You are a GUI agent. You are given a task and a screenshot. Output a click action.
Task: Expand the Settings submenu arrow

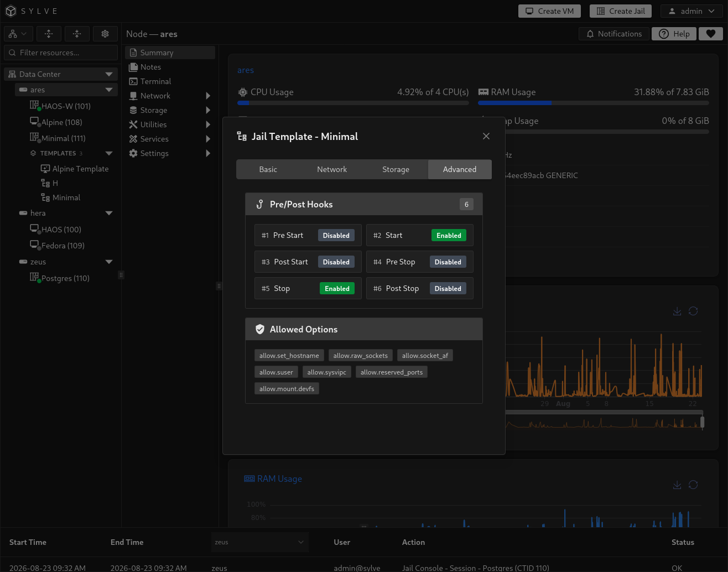(208, 153)
